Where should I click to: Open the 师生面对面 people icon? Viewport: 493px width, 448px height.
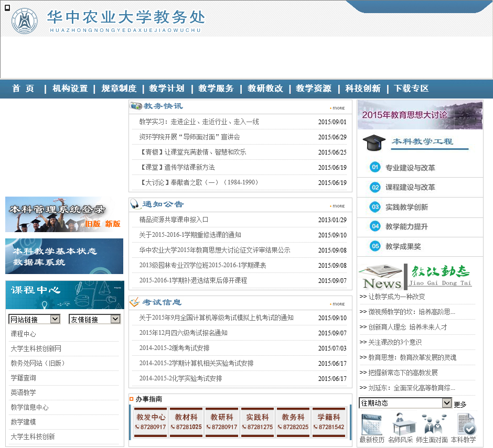point(433,424)
